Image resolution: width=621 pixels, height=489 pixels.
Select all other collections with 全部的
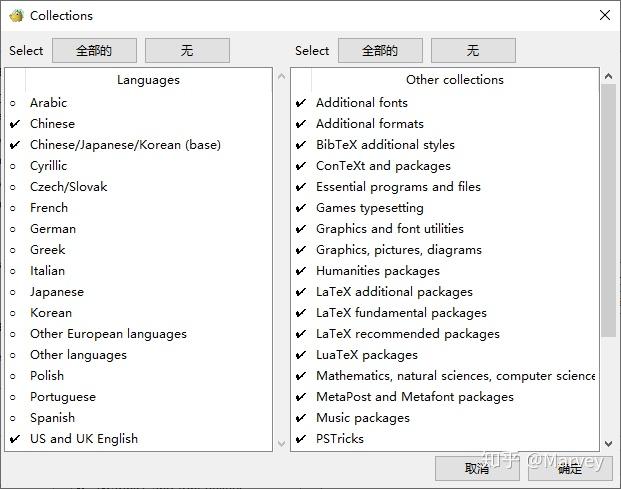pyautogui.click(x=380, y=50)
